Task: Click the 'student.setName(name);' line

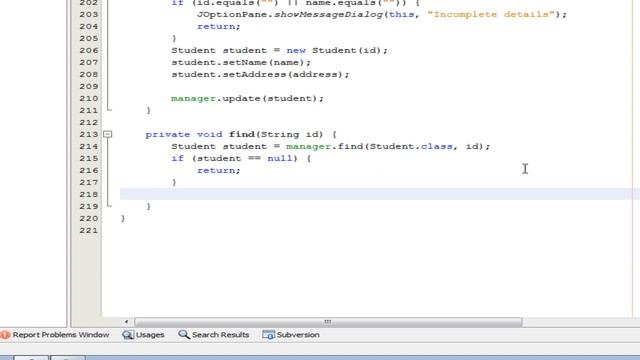Action: pos(241,62)
